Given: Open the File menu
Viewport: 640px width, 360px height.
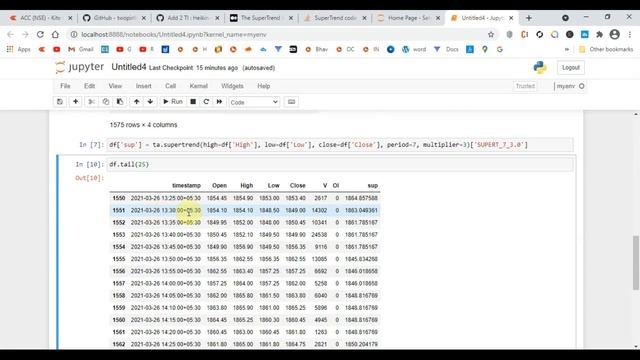Looking at the screenshot, I should click(65, 86).
